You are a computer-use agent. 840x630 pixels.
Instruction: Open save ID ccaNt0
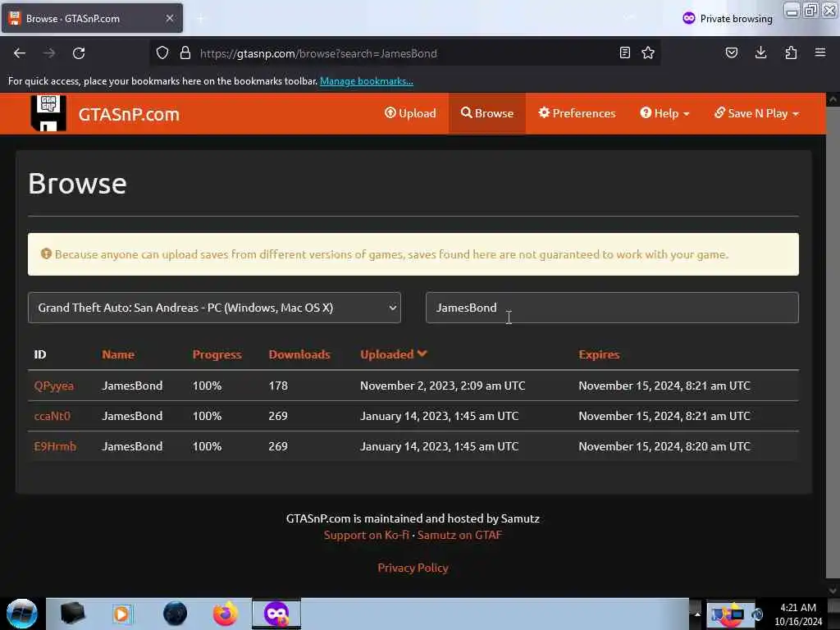tap(52, 416)
